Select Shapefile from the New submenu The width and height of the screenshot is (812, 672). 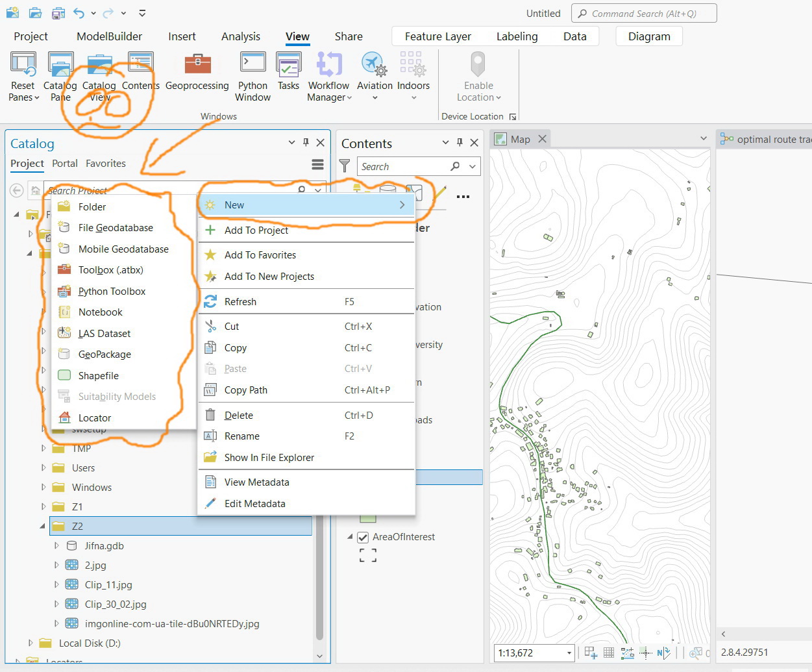(x=97, y=375)
